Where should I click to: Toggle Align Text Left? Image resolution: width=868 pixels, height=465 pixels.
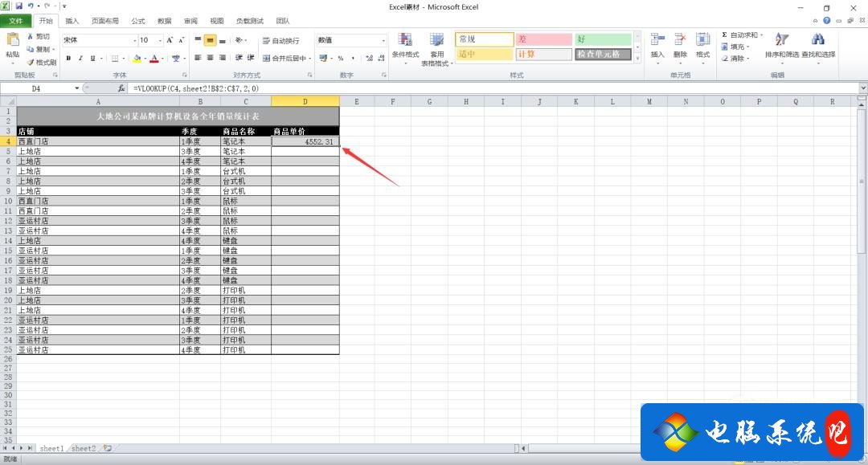pyautogui.click(x=198, y=58)
